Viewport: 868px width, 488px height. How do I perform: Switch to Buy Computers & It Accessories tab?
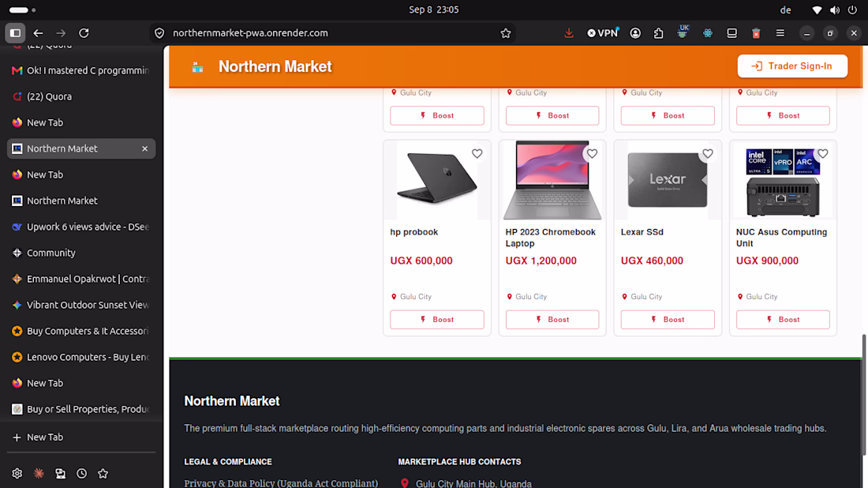81,331
